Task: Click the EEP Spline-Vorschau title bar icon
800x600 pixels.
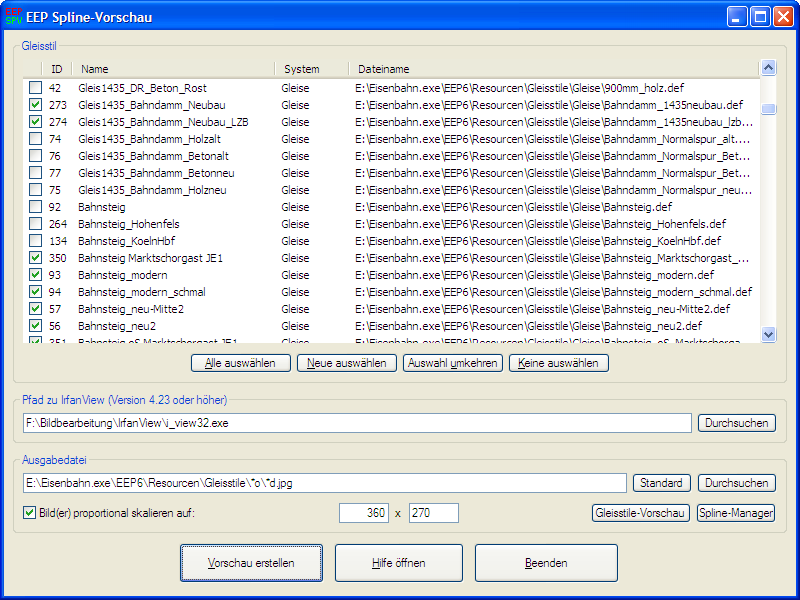Action: pos(14,16)
